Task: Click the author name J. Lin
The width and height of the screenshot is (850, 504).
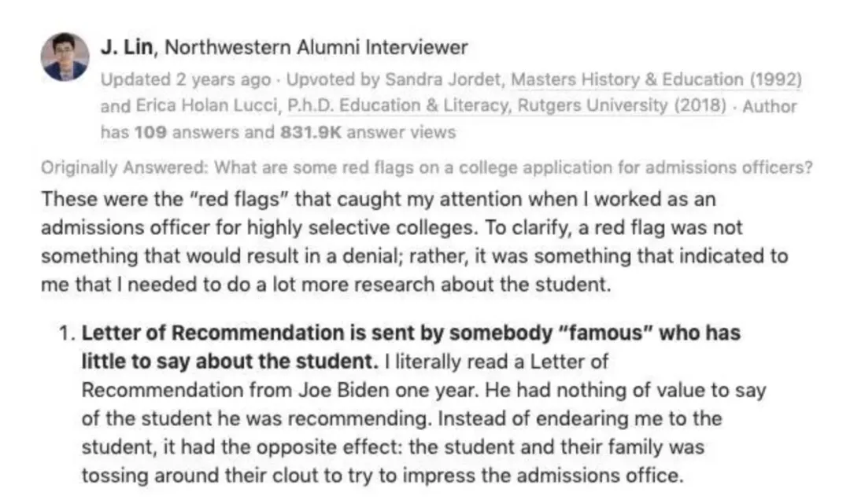Action: point(129,47)
